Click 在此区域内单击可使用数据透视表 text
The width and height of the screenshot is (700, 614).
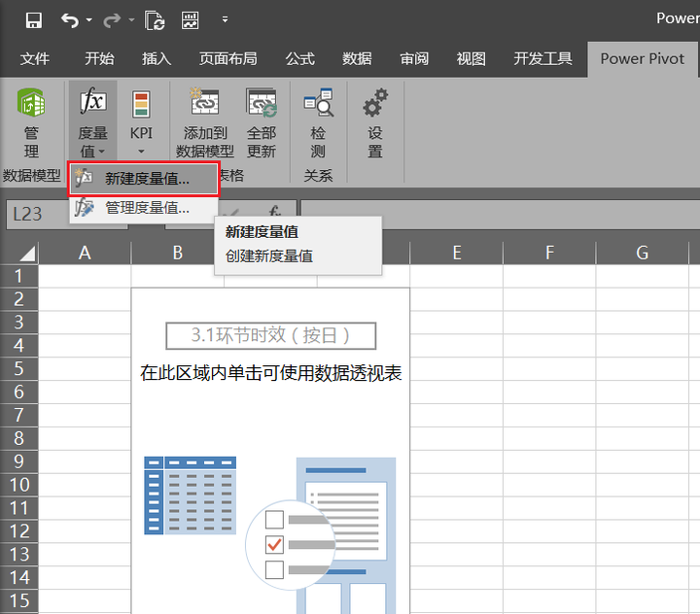pos(270,373)
